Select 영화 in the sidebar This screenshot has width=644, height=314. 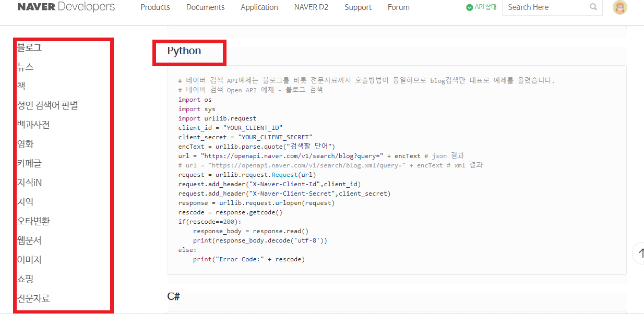click(x=25, y=144)
